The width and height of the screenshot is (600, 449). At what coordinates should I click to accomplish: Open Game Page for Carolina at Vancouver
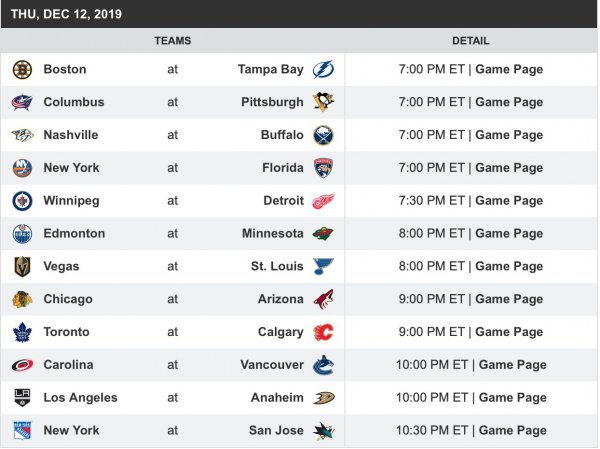pos(513,365)
